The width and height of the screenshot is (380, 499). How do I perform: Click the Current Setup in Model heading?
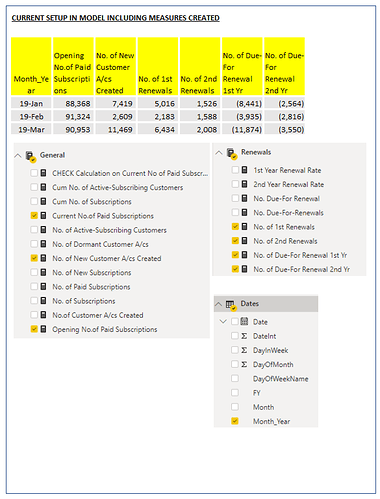pyautogui.click(x=116, y=18)
